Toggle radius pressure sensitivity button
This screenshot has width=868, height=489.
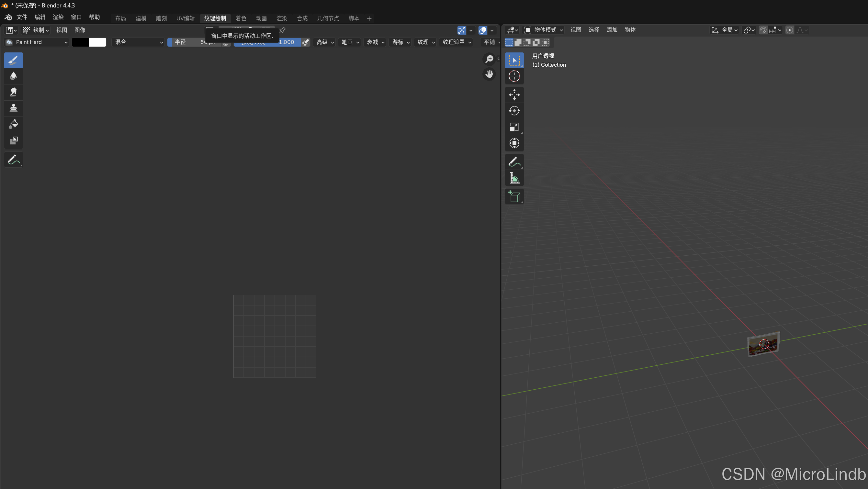tap(226, 42)
